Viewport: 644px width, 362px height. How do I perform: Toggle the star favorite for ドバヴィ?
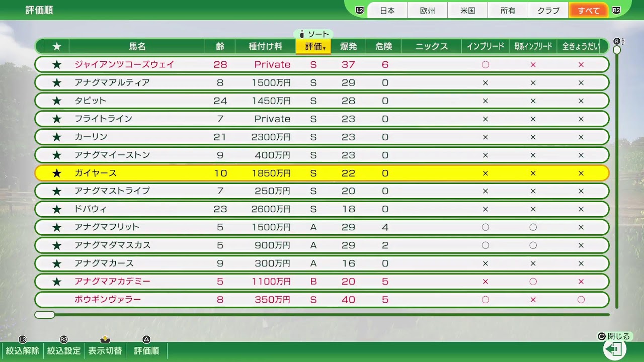coord(56,209)
